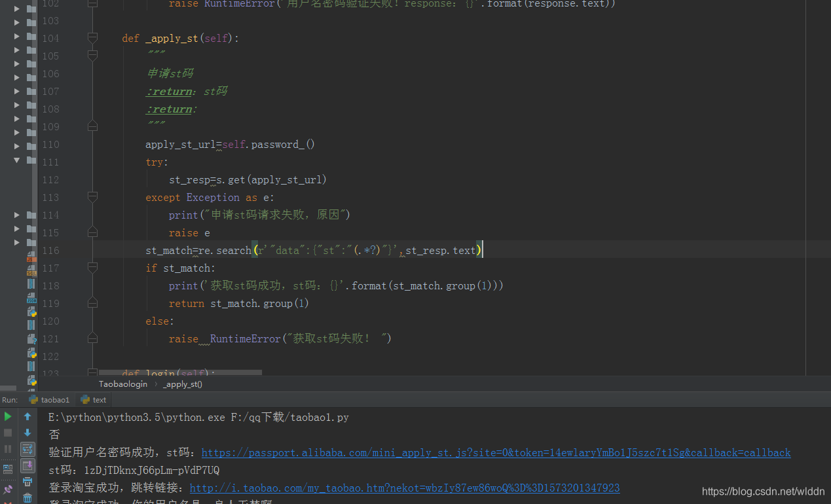Image resolution: width=831 pixels, height=504 pixels.
Task: Pin the run tab with the pin icon
Action: (x=8, y=489)
